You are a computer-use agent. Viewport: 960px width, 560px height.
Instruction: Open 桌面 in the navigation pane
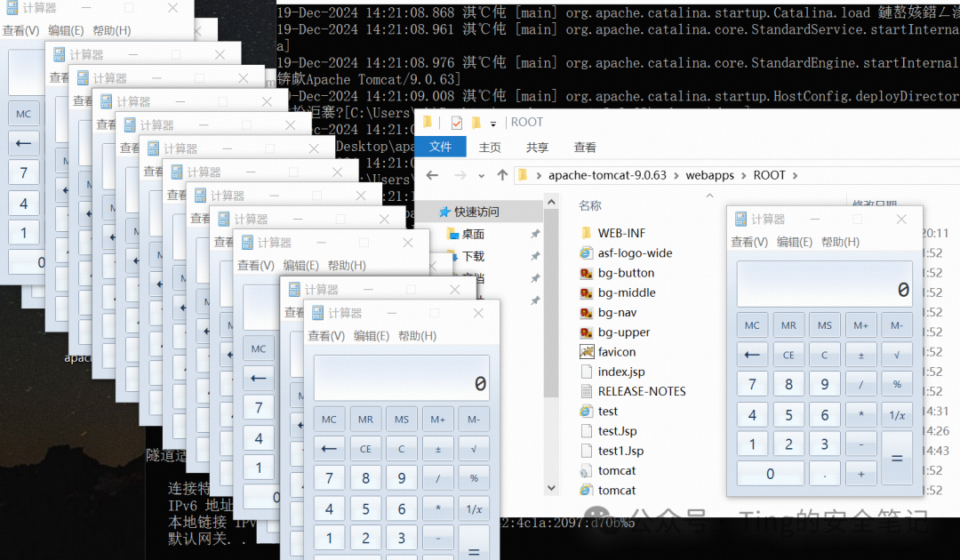point(473,234)
